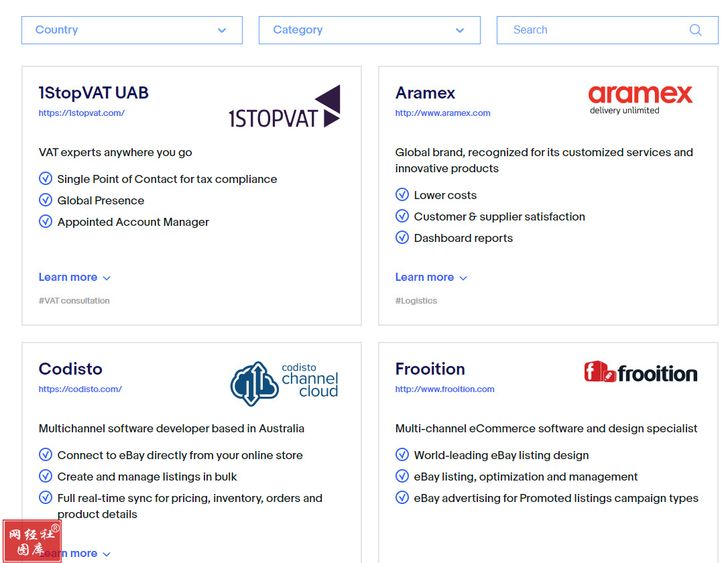Image resolution: width=728 pixels, height=563 pixels.
Task: Open the Country filter dropdown
Action: [x=132, y=30]
